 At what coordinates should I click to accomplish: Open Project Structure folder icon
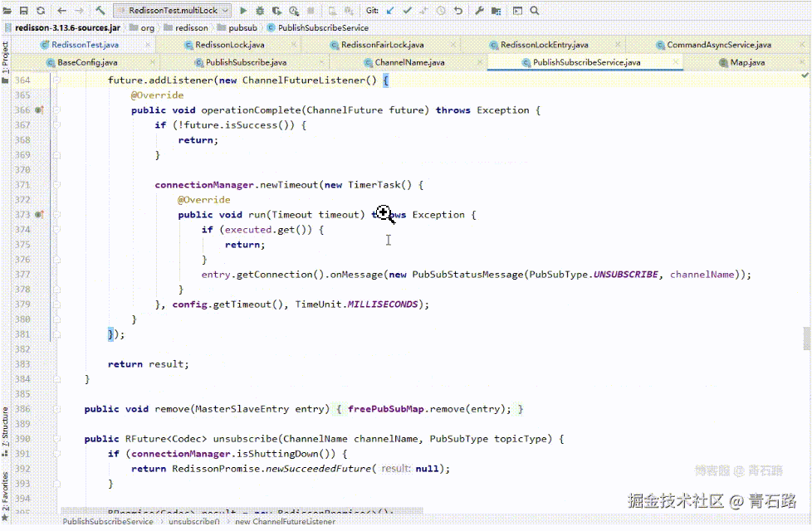click(496, 10)
